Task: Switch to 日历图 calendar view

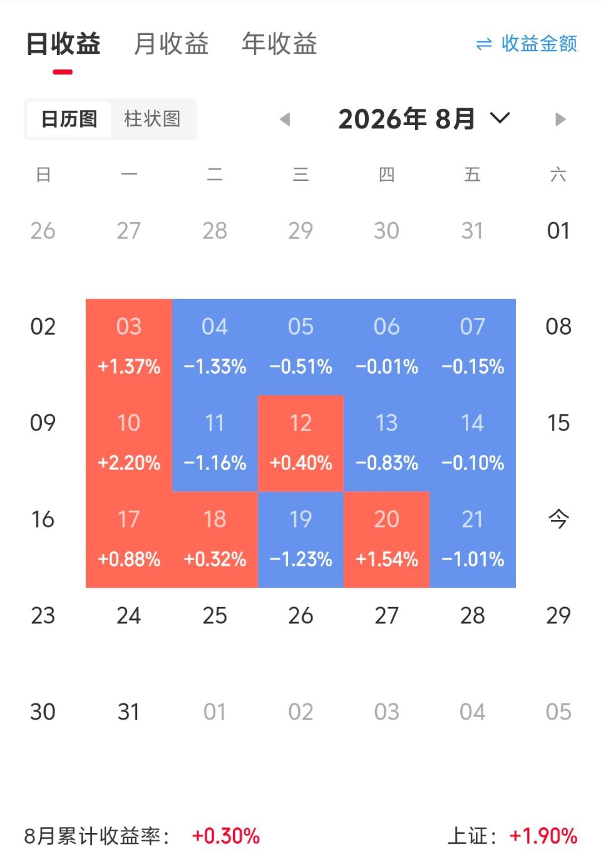Action: pos(69,119)
